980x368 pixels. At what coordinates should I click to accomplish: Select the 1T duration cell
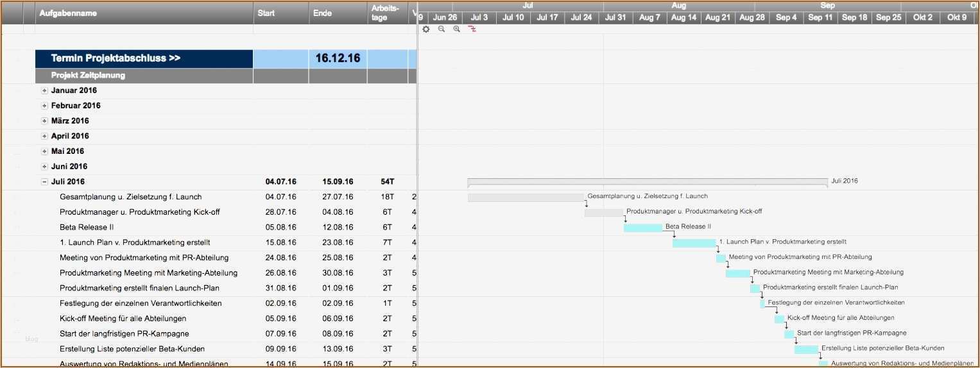point(388,303)
